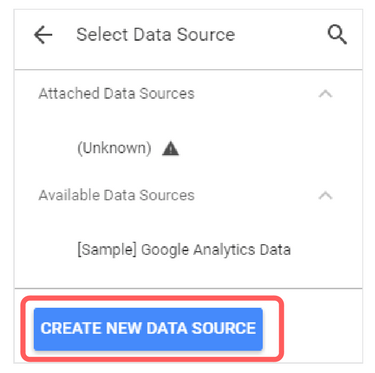Click the warning triangle beside (Unknown)
The image size is (375, 373).
pyautogui.click(x=170, y=148)
